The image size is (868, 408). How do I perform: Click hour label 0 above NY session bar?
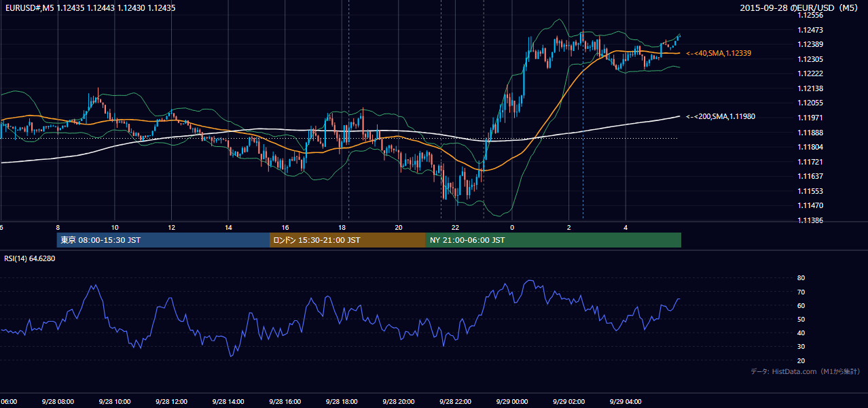tap(512, 228)
